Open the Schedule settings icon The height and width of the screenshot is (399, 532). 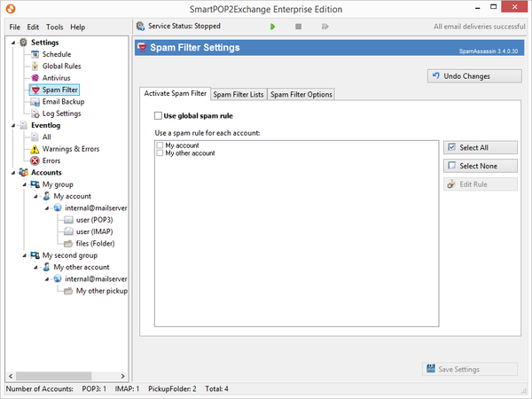click(x=35, y=55)
